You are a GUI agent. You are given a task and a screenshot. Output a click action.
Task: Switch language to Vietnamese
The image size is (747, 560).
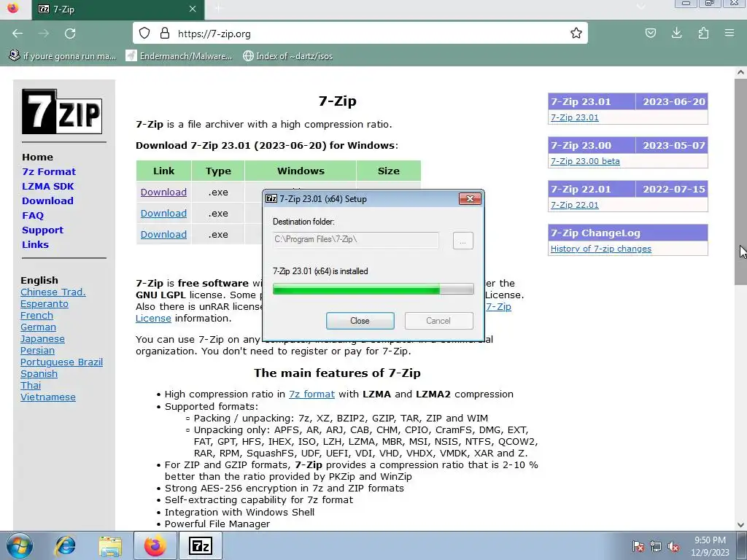click(x=47, y=397)
